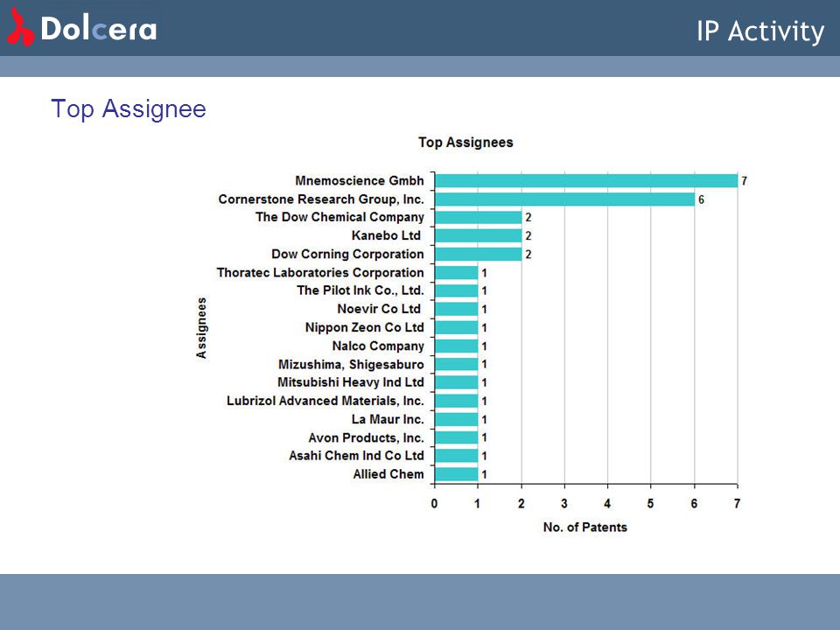Select 'Dow Corning Corporation' label
This screenshot has height=630, width=840.
click(x=347, y=254)
